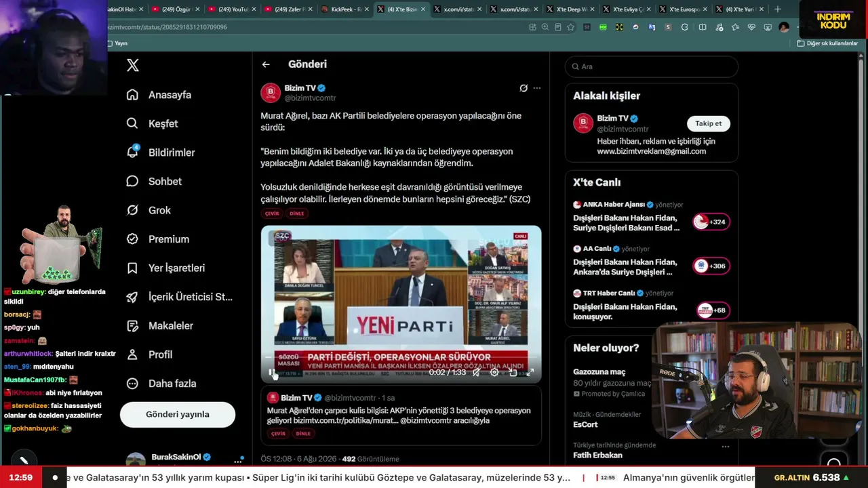Open Profil page
Viewport: 868px width, 488px height.
(150, 354)
